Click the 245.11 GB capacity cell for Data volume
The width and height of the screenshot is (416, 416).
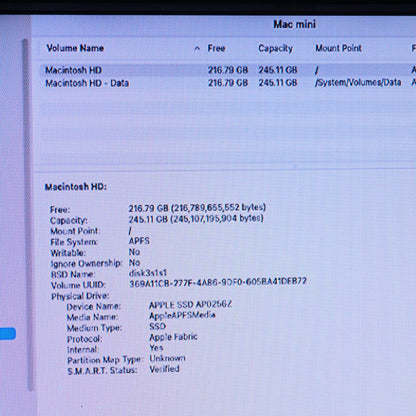pos(278,82)
